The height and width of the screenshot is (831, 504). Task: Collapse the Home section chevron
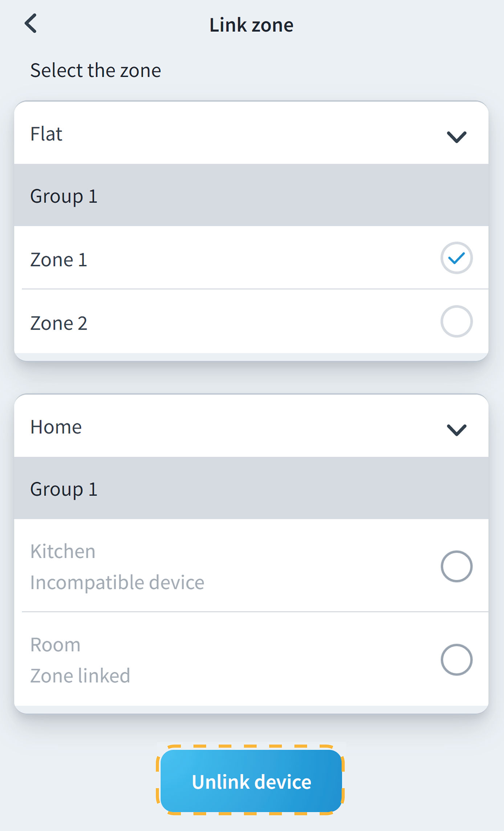tap(456, 429)
